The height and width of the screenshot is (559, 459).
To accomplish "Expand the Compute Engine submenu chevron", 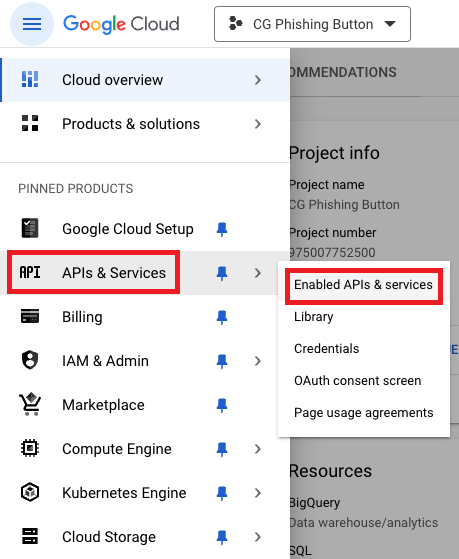I will click(x=258, y=449).
